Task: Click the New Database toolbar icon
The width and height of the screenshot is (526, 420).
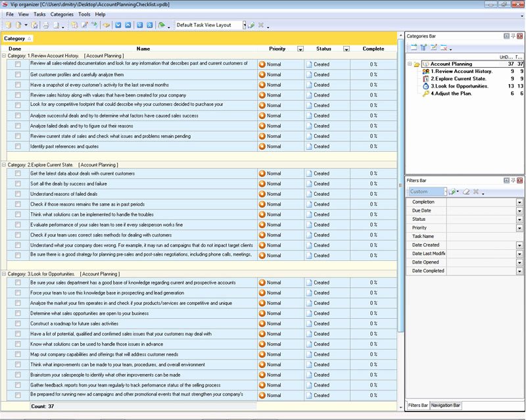Action: (x=9, y=25)
